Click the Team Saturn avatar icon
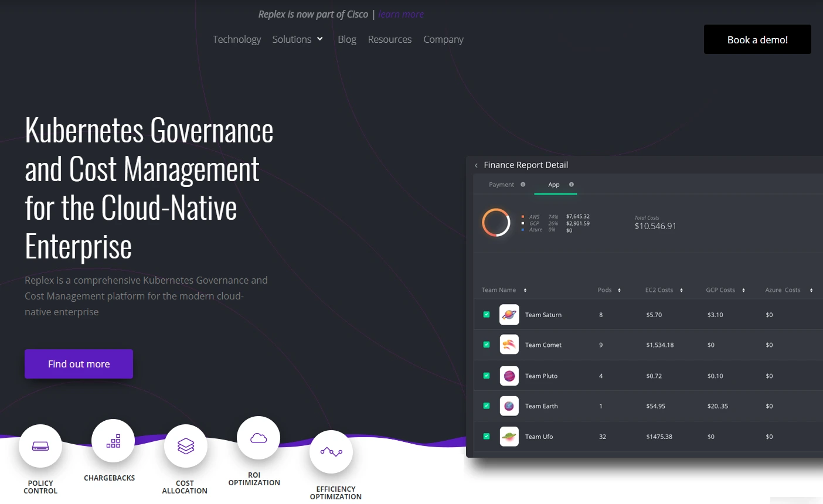Screen dimensions: 823x504 pyautogui.click(x=509, y=315)
